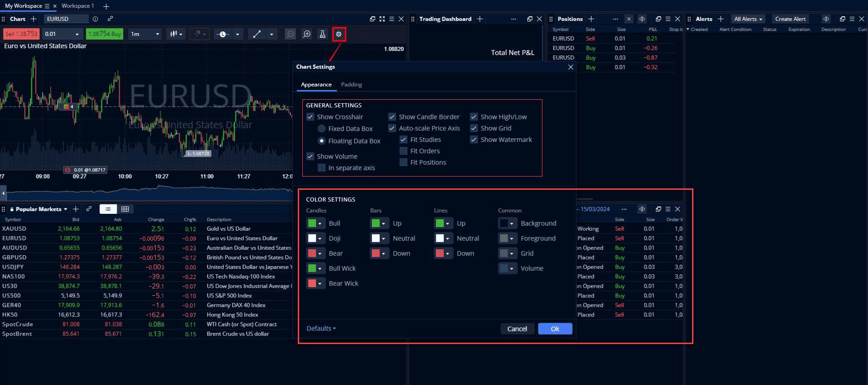Add a tab to the Alerts panel
868x385 pixels.
tap(721, 19)
